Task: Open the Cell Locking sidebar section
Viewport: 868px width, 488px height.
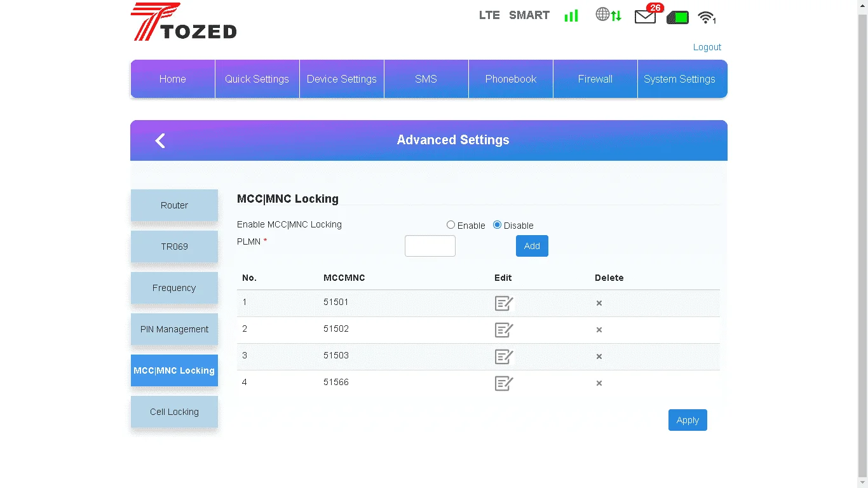Action: click(x=174, y=412)
